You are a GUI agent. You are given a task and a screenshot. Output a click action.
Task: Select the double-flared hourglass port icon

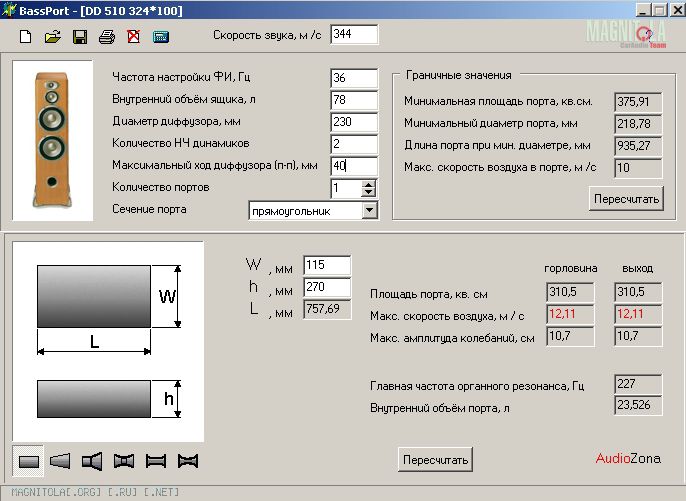tap(188, 461)
